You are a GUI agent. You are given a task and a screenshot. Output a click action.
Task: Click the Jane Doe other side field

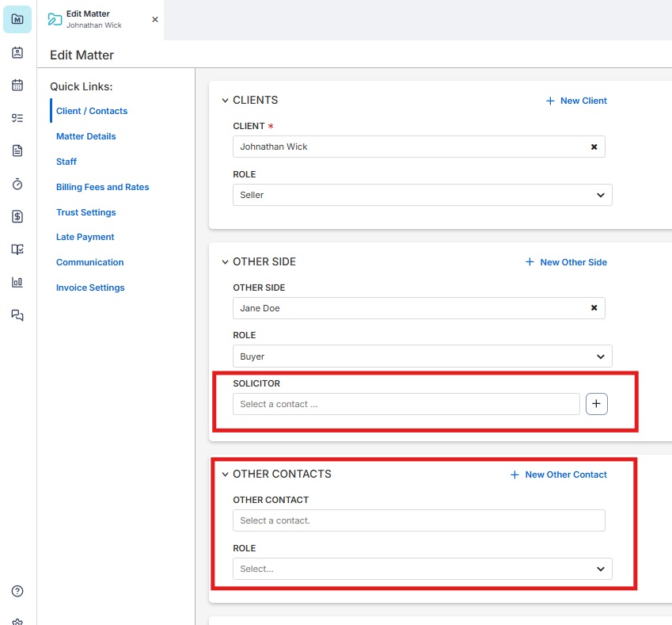(x=419, y=308)
